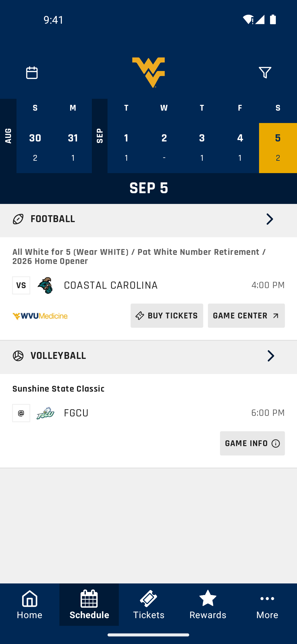Image resolution: width=297 pixels, height=644 pixels.
Task: Select Friday September 4 date
Action: pos(240,148)
